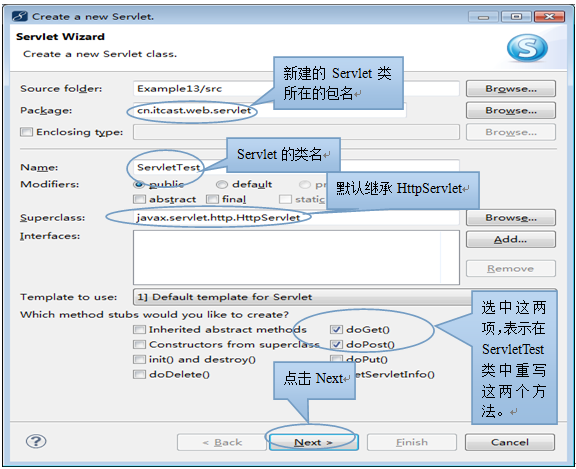
Task: Click the window title bar app icon
Action: coord(19,17)
